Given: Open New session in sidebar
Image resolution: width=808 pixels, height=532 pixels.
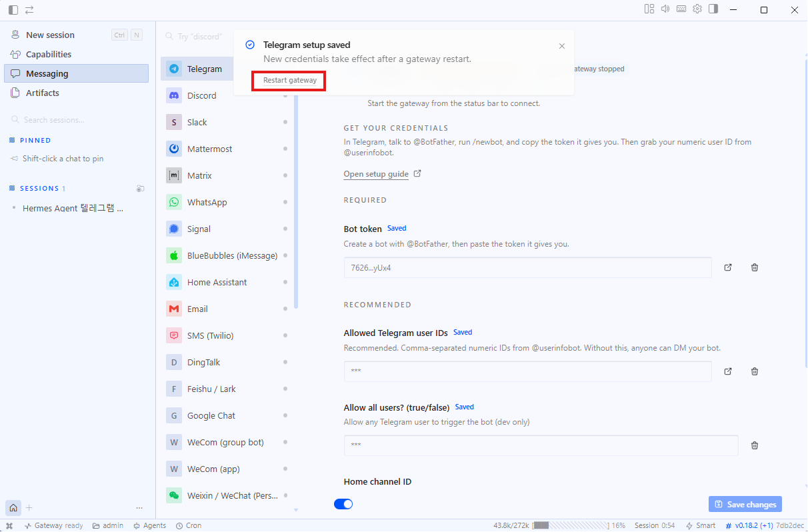Looking at the screenshot, I should tap(76, 35).
